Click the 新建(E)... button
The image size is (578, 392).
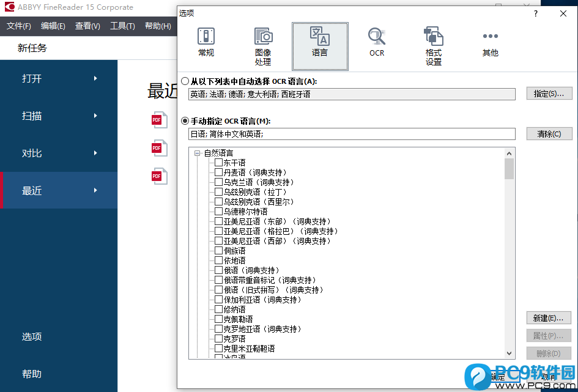point(549,318)
